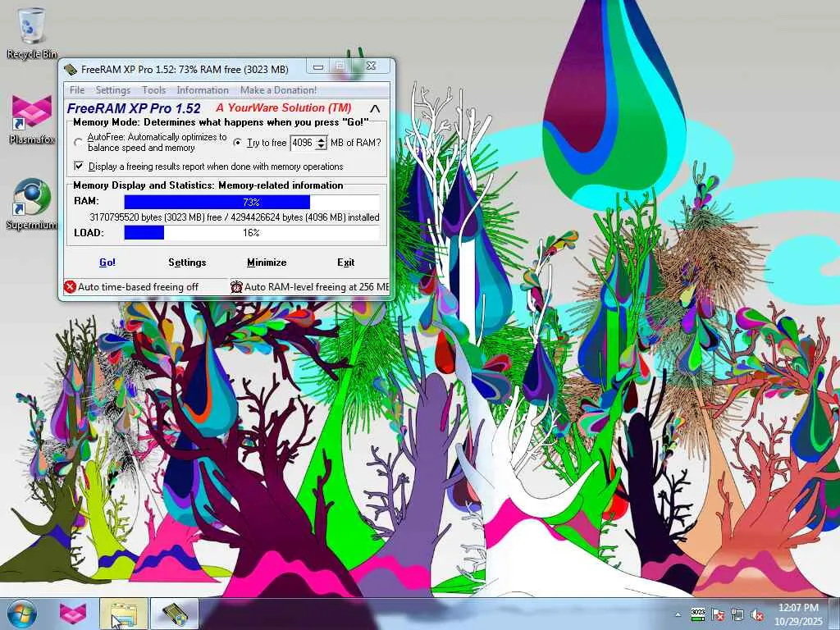Minimize the FreeRAM window from title bar
Image resolution: width=840 pixels, height=630 pixels.
coord(317,66)
